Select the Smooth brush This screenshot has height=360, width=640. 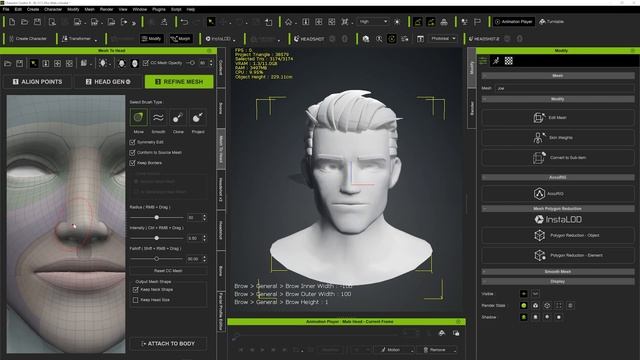158,118
